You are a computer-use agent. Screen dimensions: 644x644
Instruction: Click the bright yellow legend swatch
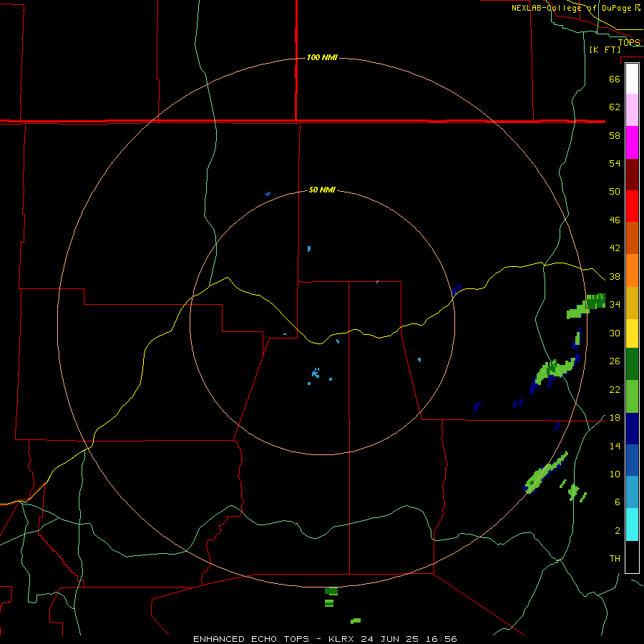pyautogui.click(x=632, y=333)
